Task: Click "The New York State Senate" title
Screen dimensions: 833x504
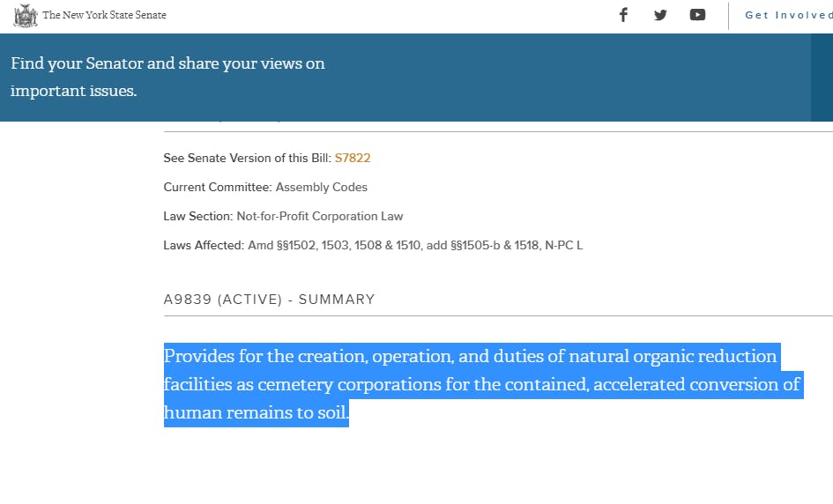Action: click(104, 15)
